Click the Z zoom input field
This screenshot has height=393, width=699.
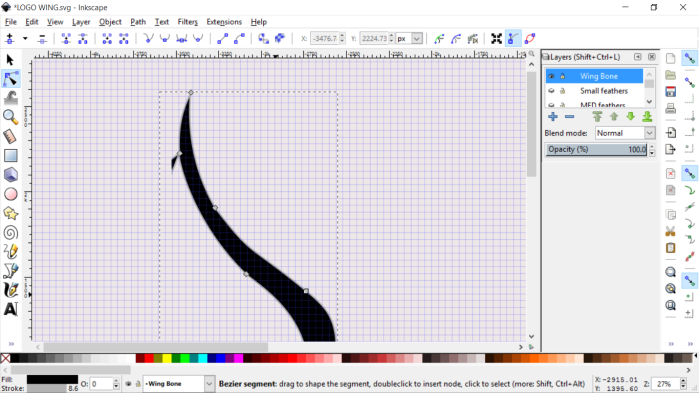(665, 384)
